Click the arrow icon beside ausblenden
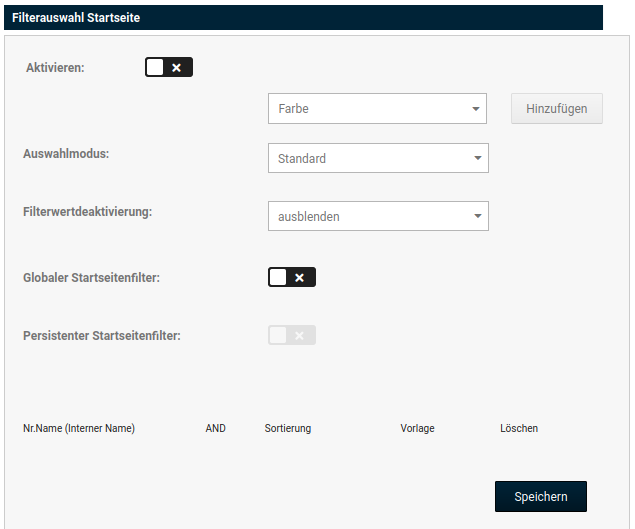Image resolution: width=635 pixels, height=529 pixels. [477, 216]
